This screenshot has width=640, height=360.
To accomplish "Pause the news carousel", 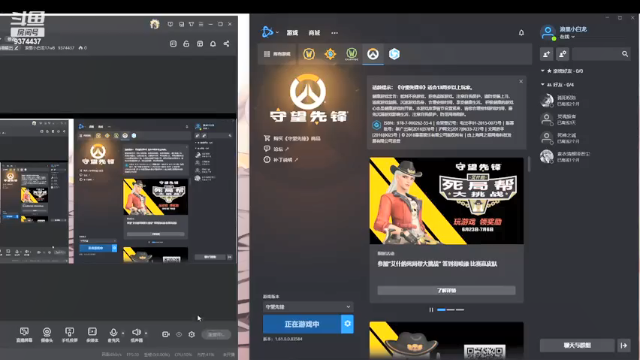I will (431, 310).
